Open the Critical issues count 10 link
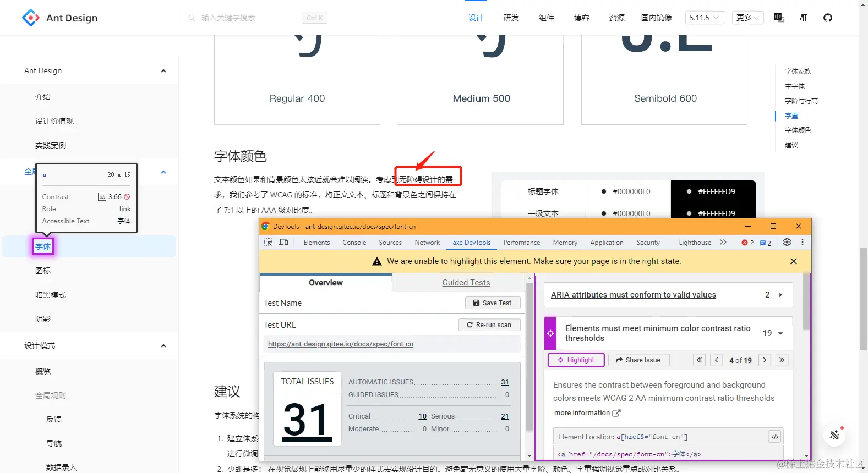The height and width of the screenshot is (473, 868). click(x=423, y=416)
